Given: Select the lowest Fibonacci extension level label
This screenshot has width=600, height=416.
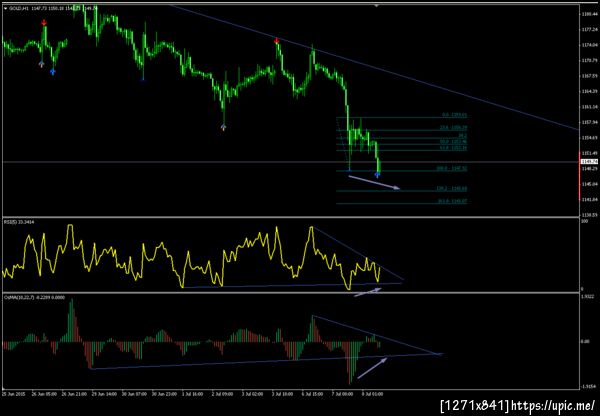Looking at the screenshot, I should point(453,201).
